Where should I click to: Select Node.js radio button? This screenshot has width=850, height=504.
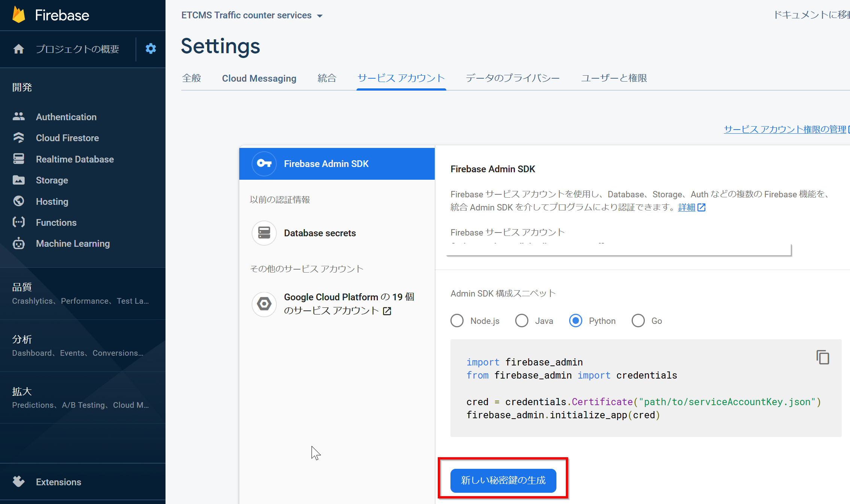pos(457,321)
